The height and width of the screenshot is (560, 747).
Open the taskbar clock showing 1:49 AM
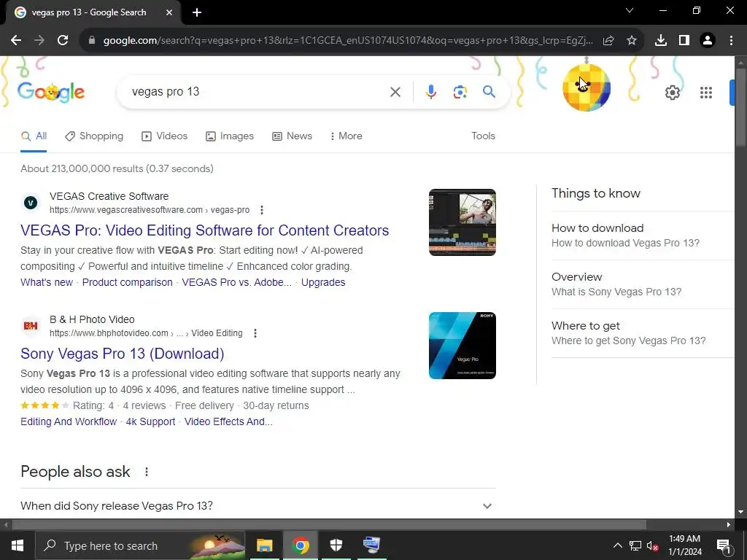pos(684,545)
